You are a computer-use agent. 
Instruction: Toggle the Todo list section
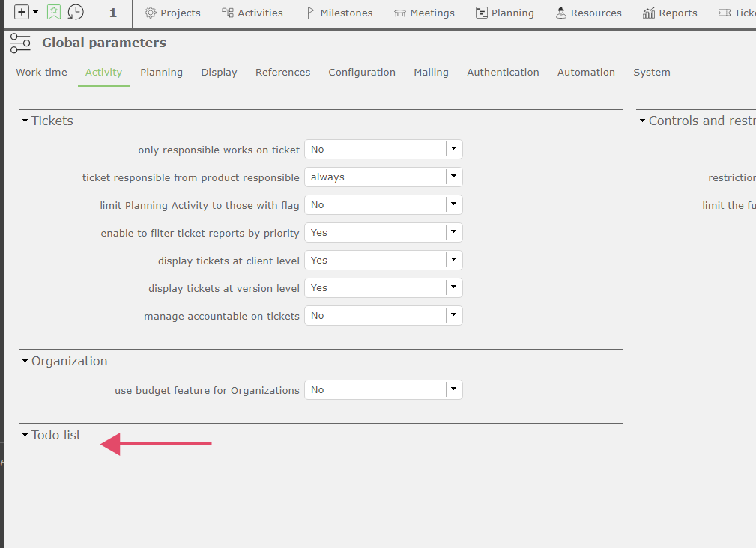25,436
